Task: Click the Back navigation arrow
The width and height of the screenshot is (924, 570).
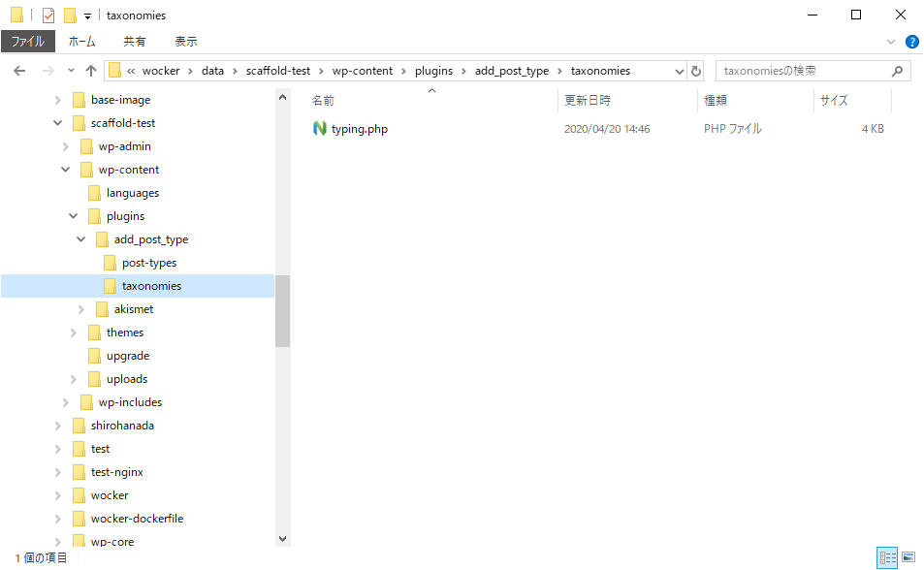Action: click(x=19, y=71)
